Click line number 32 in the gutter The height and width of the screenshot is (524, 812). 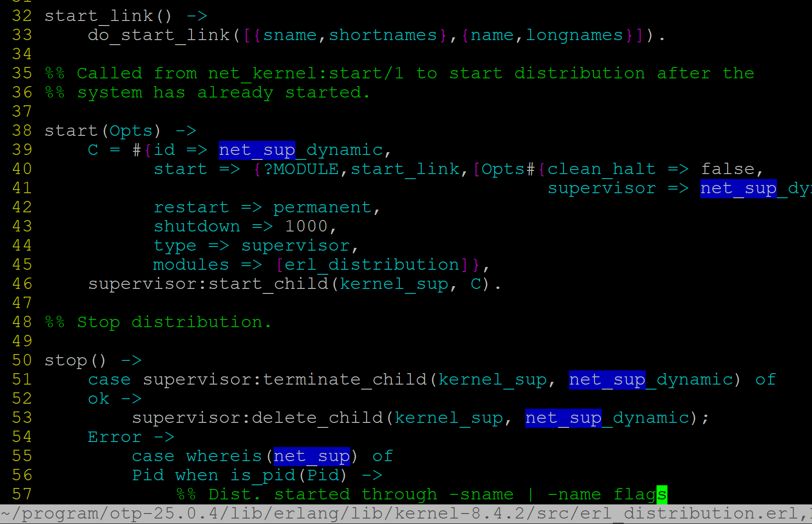[22, 16]
